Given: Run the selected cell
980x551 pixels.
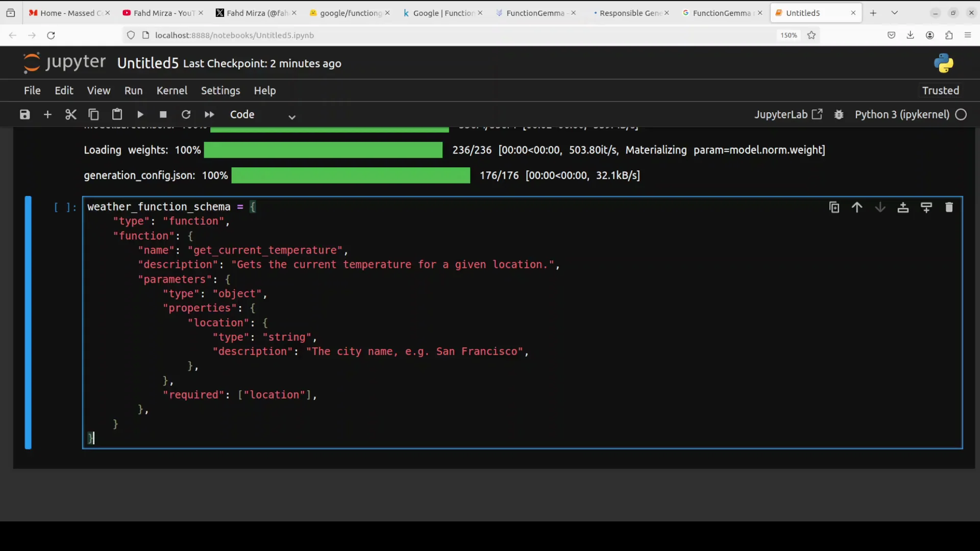Looking at the screenshot, I should tap(140, 114).
